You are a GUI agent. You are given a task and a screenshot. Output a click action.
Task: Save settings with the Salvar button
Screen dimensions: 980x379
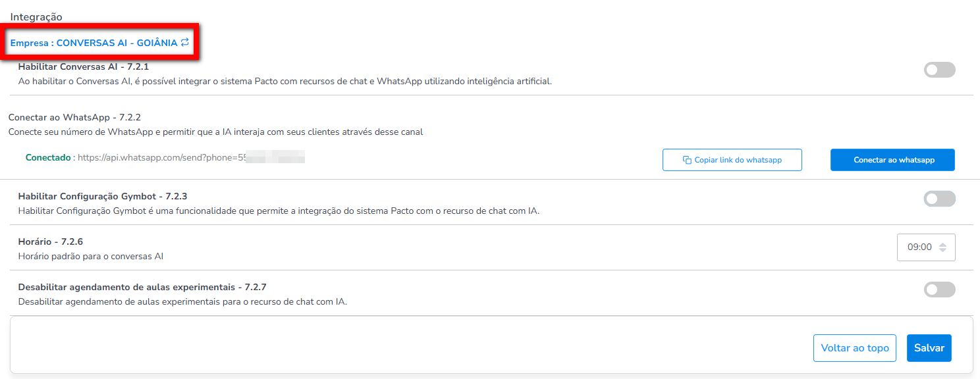pos(929,348)
